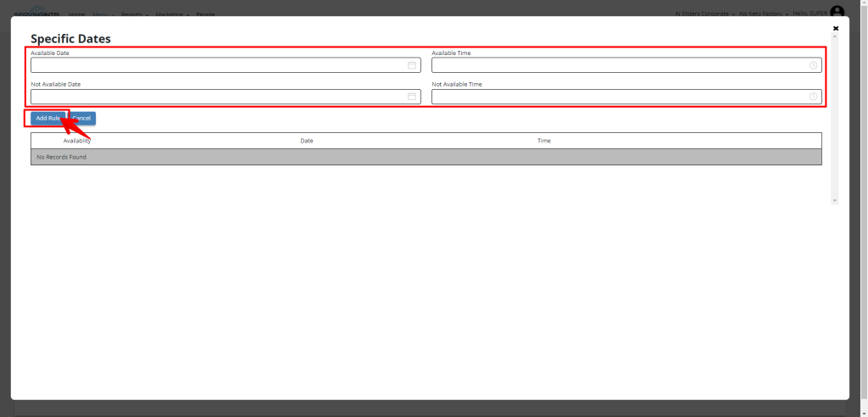Click the user profile avatar icon
868x417 pixels.
click(837, 12)
